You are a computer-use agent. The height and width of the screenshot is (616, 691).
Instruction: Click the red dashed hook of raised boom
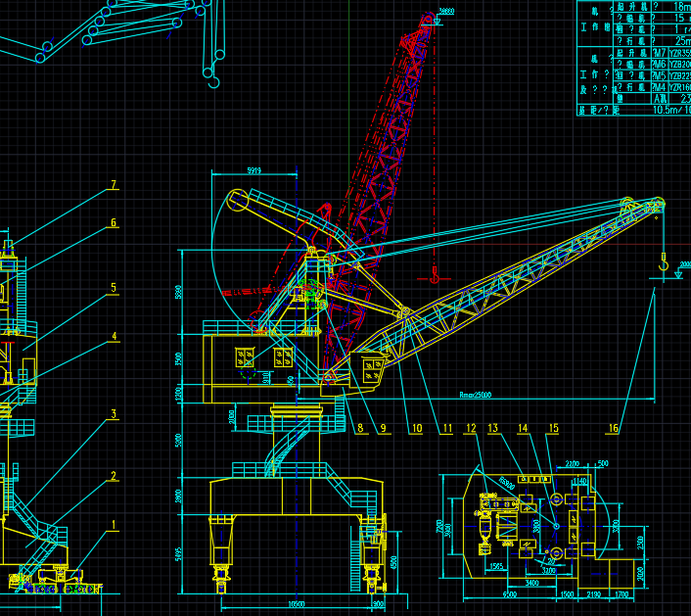(x=435, y=276)
